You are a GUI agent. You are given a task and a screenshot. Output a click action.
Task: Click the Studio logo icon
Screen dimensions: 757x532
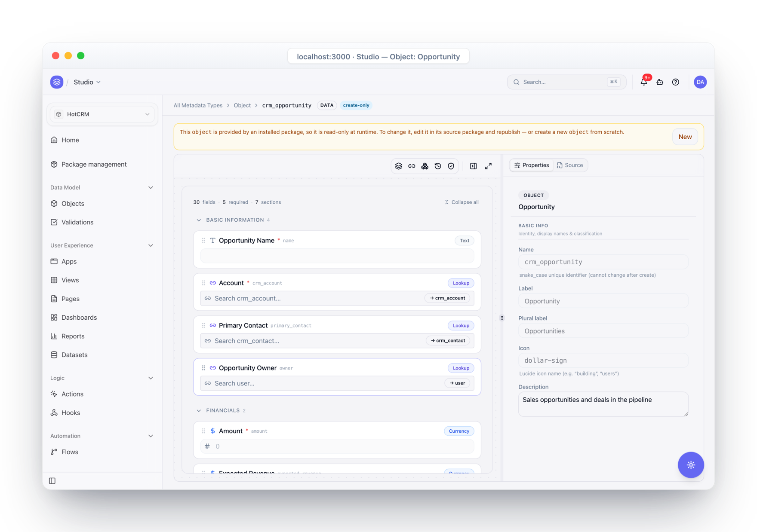57,82
